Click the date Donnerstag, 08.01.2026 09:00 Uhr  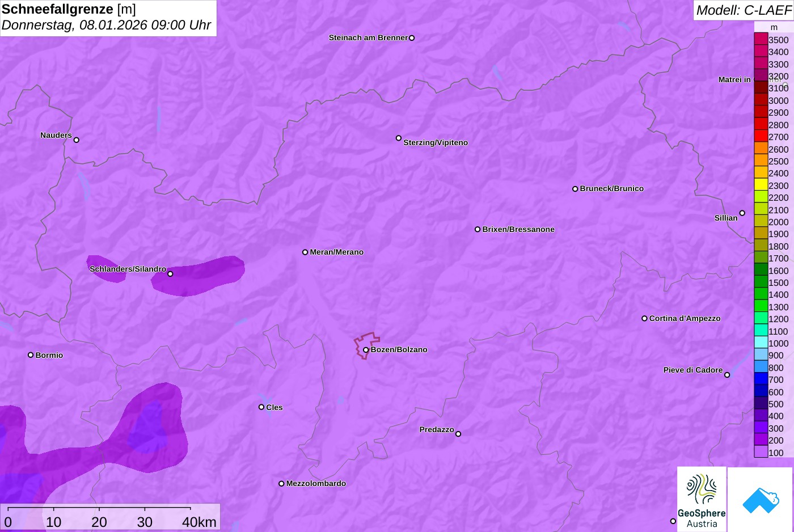(106, 25)
